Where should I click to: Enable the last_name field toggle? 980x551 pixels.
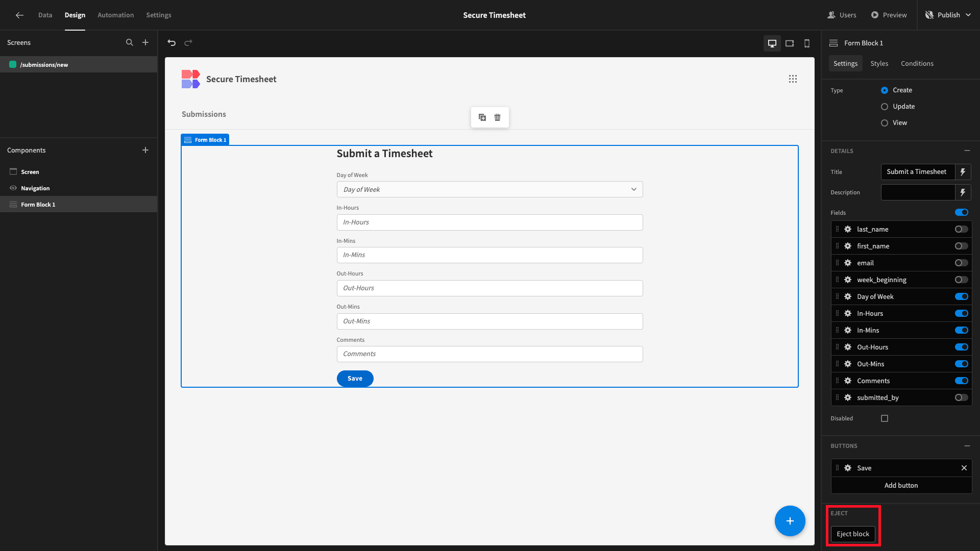click(x=961, y=229)
